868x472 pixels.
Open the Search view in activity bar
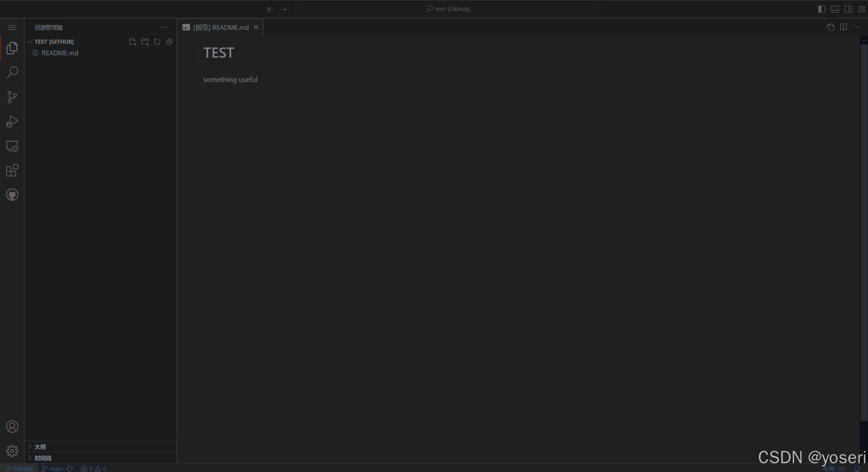12,72
